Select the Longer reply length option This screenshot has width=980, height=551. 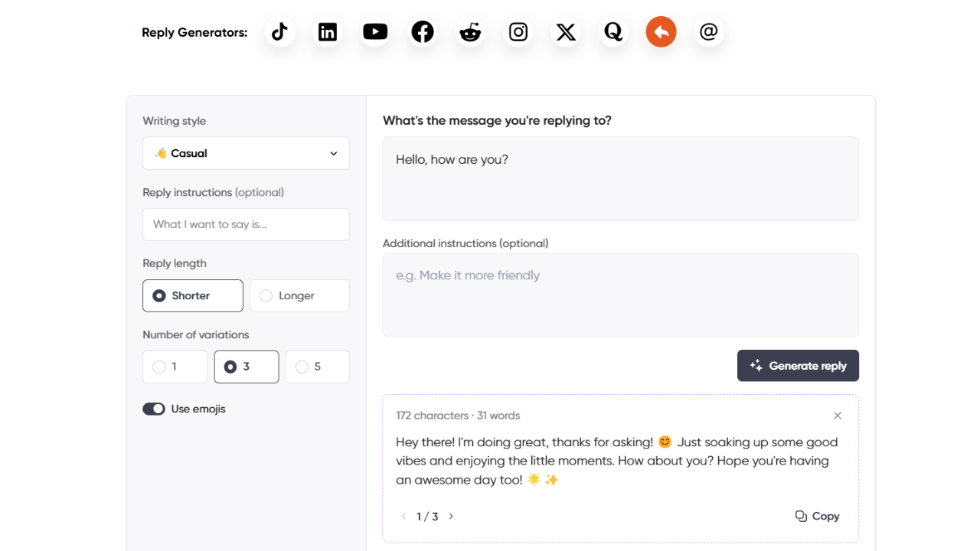299,295
